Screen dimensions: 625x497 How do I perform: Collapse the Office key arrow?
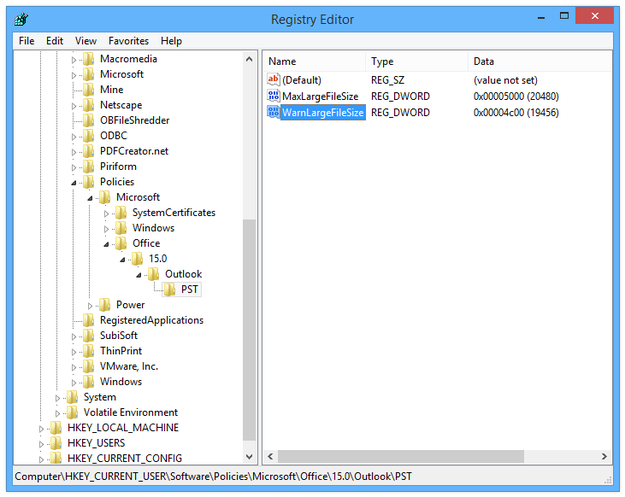pos(106,244)
